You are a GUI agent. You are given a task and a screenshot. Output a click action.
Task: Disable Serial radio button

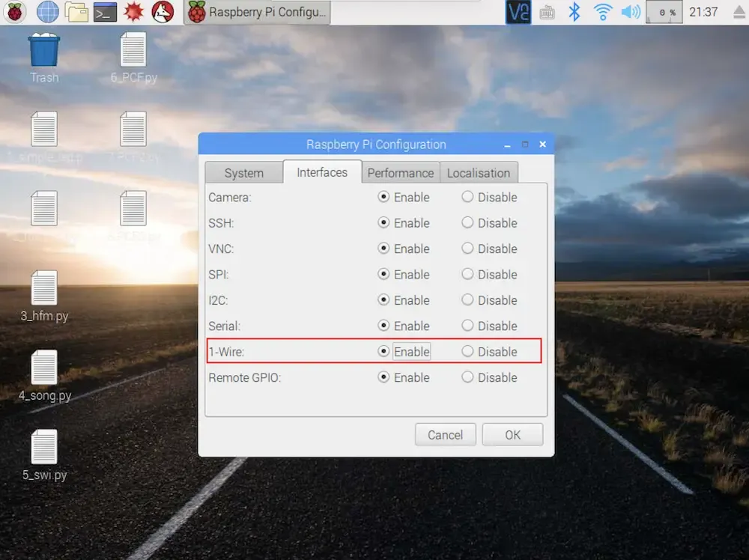tap(467, 326)
